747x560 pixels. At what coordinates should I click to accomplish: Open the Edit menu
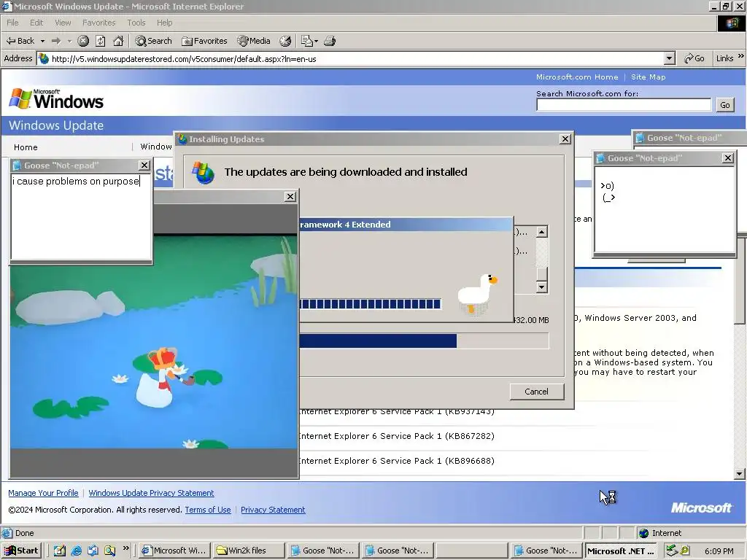pyautogui.click(x=36, y=23)
